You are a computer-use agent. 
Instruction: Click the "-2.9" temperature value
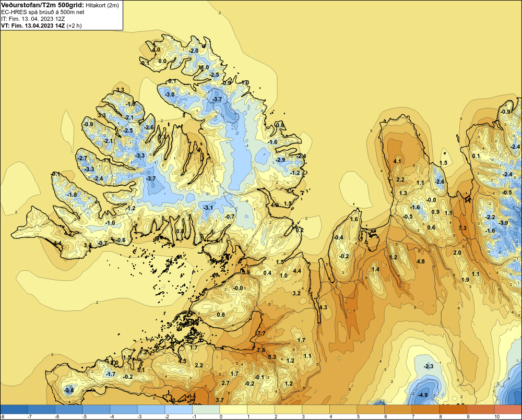click(281, 160)
